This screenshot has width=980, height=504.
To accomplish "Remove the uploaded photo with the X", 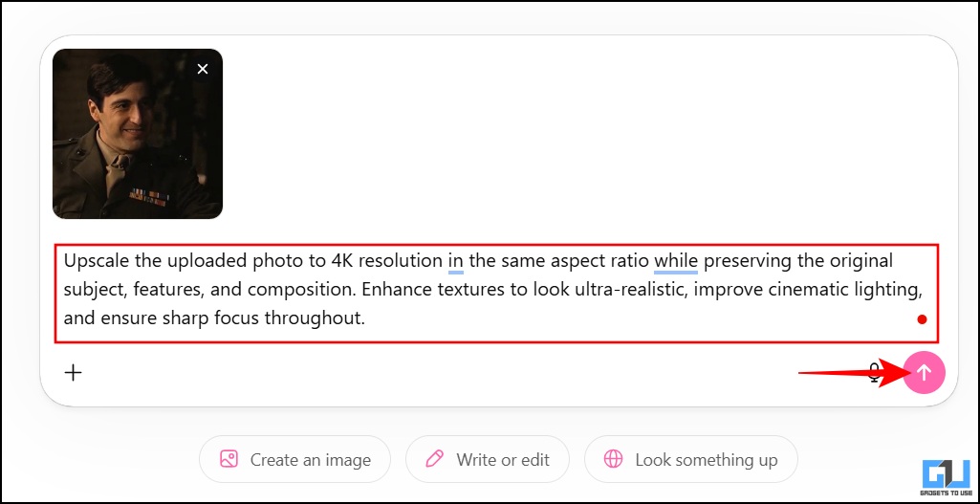I will pos(203,69).
